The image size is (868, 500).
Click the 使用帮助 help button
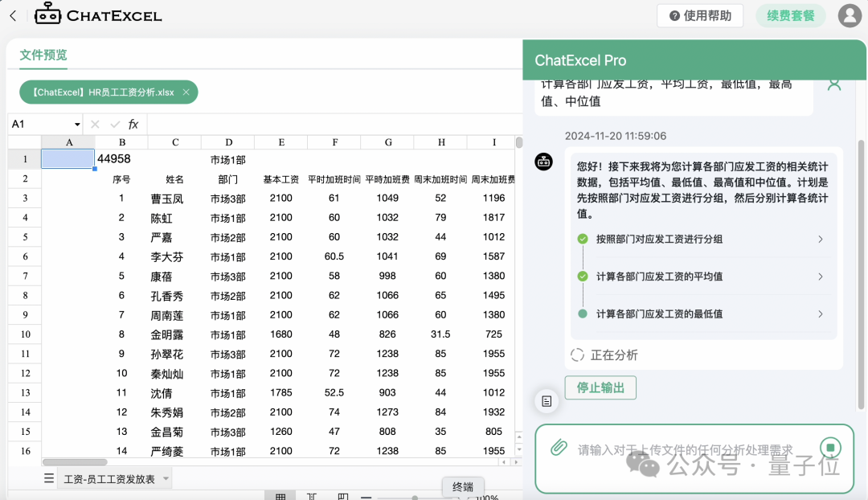[700, 15]
